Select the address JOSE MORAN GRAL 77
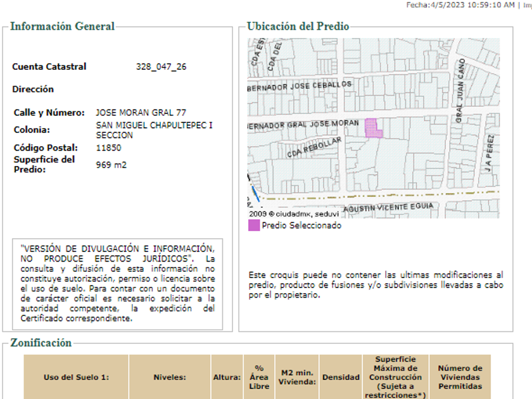The image size is (532, 399). click(x=141, y=113)
